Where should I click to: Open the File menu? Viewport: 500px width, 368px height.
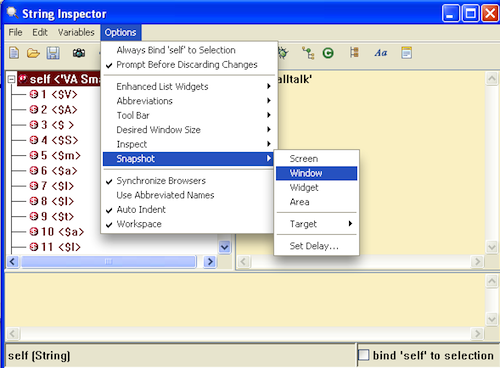point(15,32)
